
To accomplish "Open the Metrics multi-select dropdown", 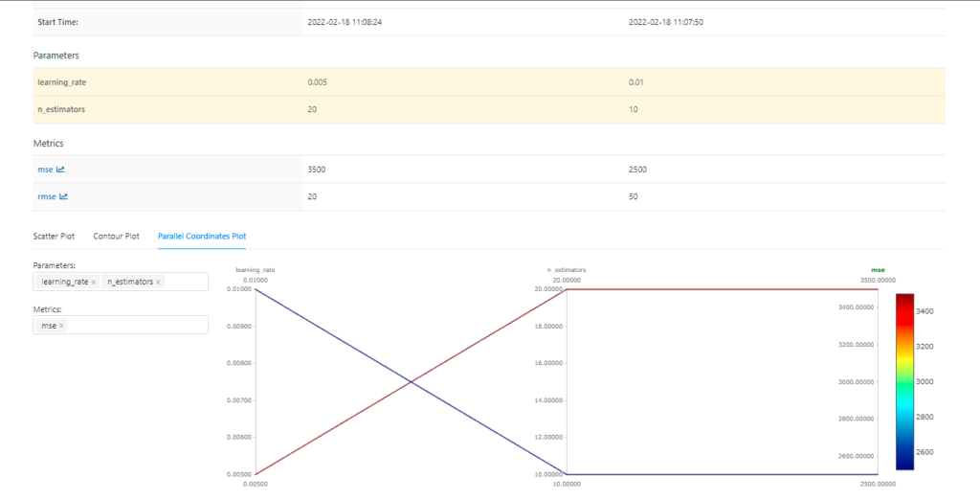I will [134, 326].
